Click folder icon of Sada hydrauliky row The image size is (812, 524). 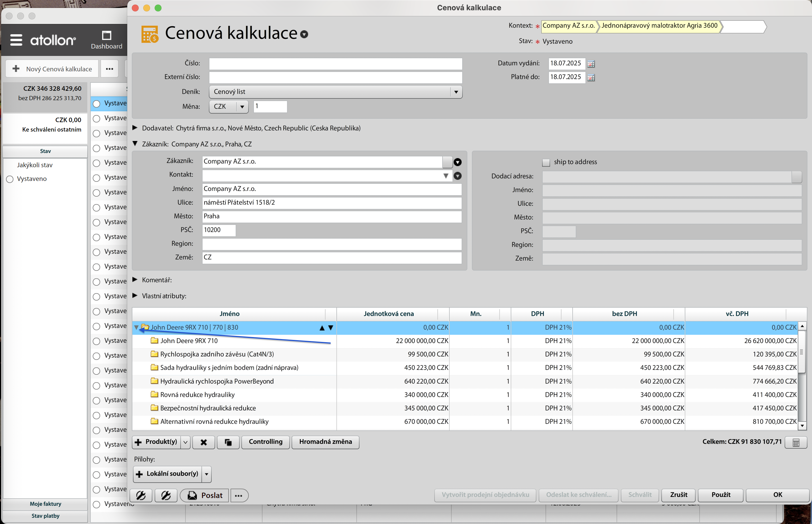pyautogui.click(x=154, y=367)
